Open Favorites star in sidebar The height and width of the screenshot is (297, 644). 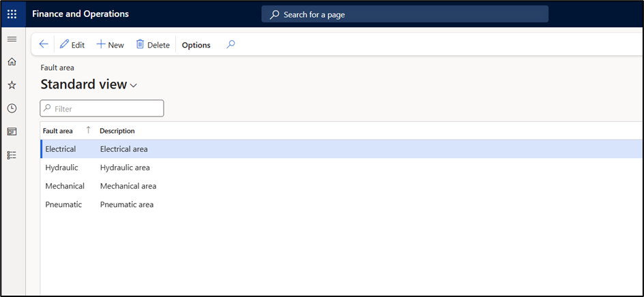coord(12,85)
